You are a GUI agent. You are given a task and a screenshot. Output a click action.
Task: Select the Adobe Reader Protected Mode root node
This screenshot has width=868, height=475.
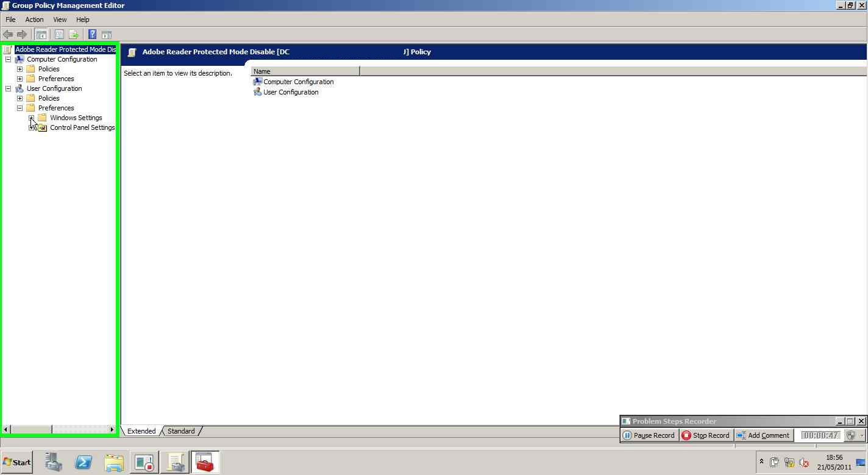point(65,49)
